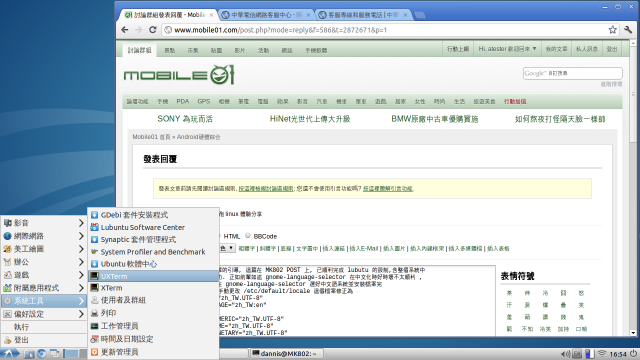Click the System Profiler and Benchmark icon
Viewport: 640px width, 360px height.
pyautogui.click(x=94, y=252)
